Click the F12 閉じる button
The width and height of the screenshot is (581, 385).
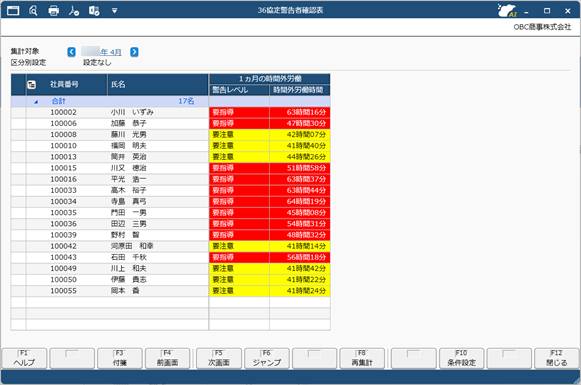[x=557, y=358]
